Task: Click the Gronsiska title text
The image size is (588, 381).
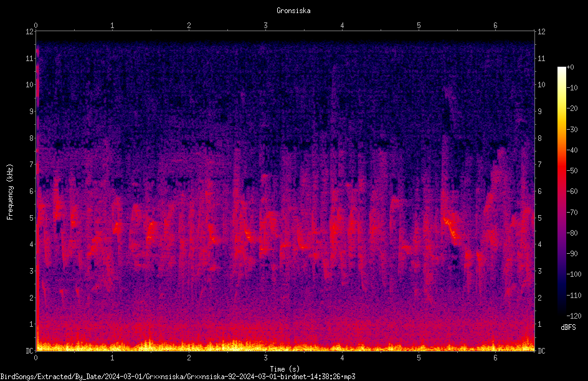Action: coord(293,11)
